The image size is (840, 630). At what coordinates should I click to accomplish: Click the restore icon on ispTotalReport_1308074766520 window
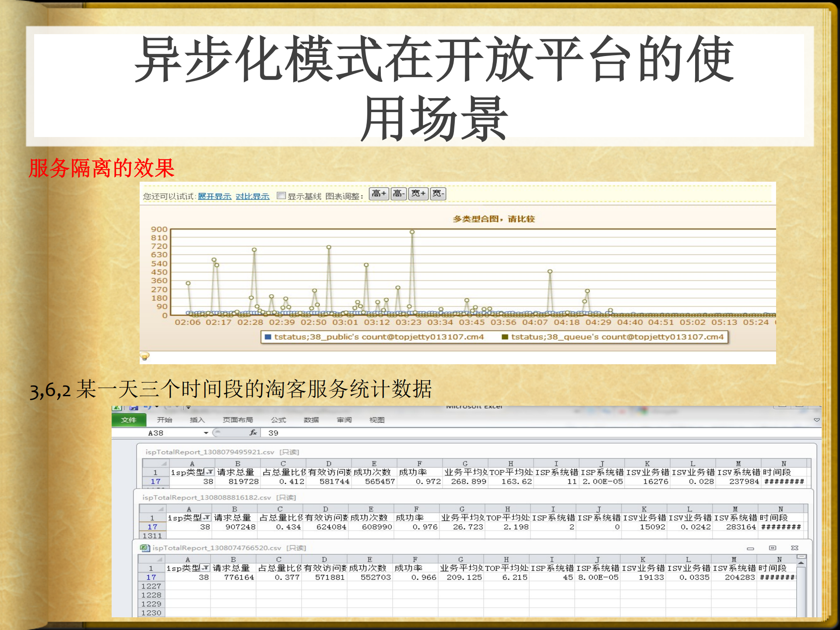[x=773, y=548]
